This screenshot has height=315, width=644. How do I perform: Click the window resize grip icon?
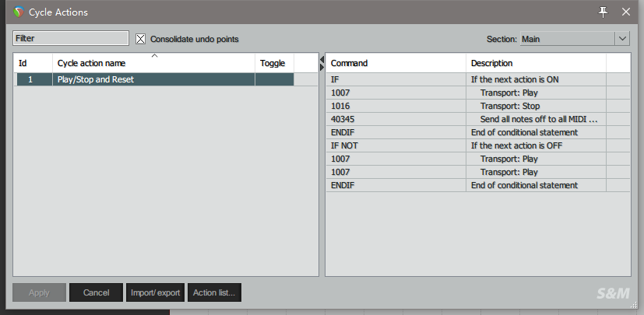tap(633, 305)
